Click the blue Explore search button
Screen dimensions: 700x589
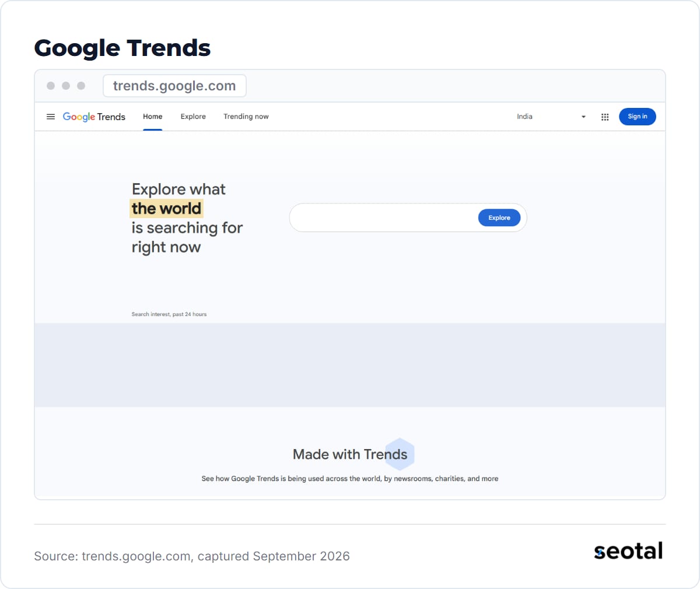[x=499, y=218]
